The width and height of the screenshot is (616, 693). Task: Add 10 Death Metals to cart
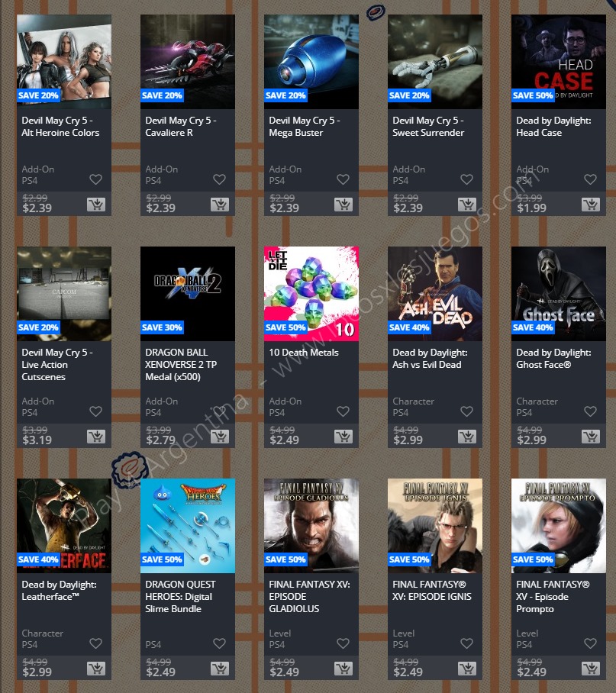[x=343, y=437]
